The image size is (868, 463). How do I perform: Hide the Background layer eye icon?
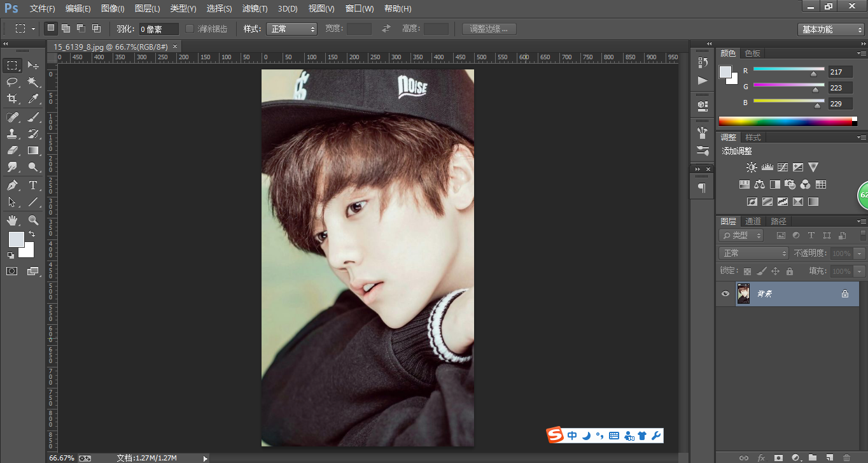(x=725, y=294)
